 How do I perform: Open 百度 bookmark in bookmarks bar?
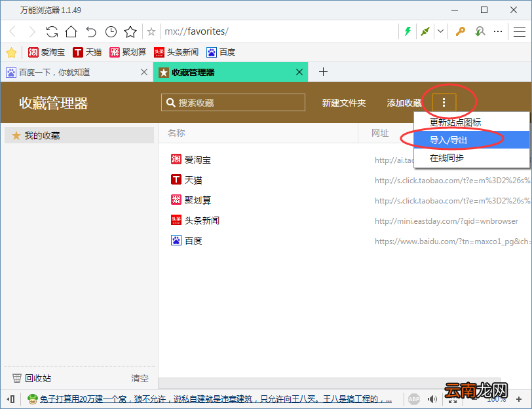(x=221, y=52)
